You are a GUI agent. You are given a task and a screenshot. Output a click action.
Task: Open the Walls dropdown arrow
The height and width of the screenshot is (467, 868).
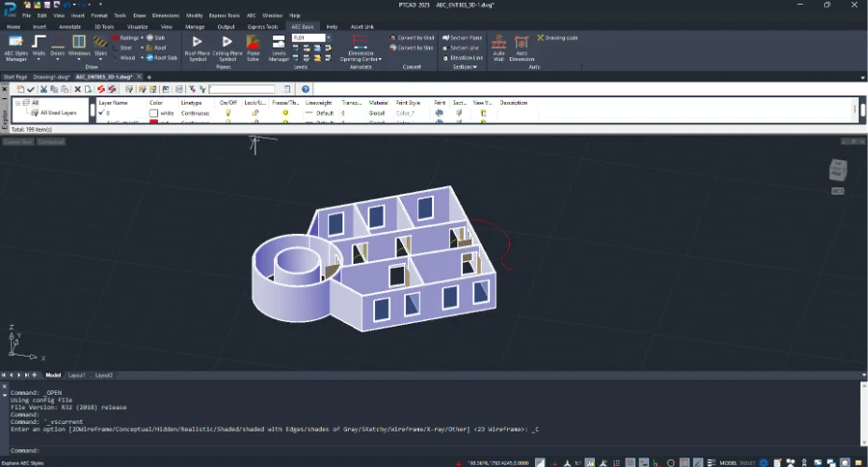pyautogui.click(x=38, y=59)
